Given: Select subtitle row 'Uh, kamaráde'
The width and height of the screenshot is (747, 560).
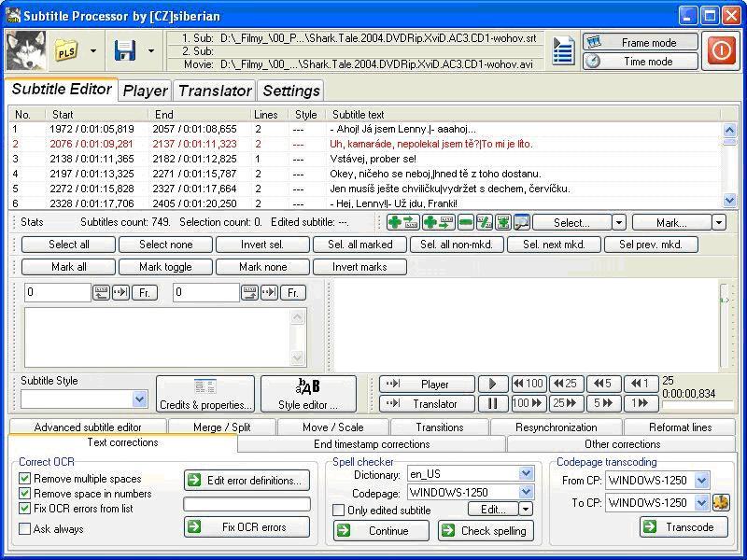Looking at the screenshot, I should tap(365, 144).
